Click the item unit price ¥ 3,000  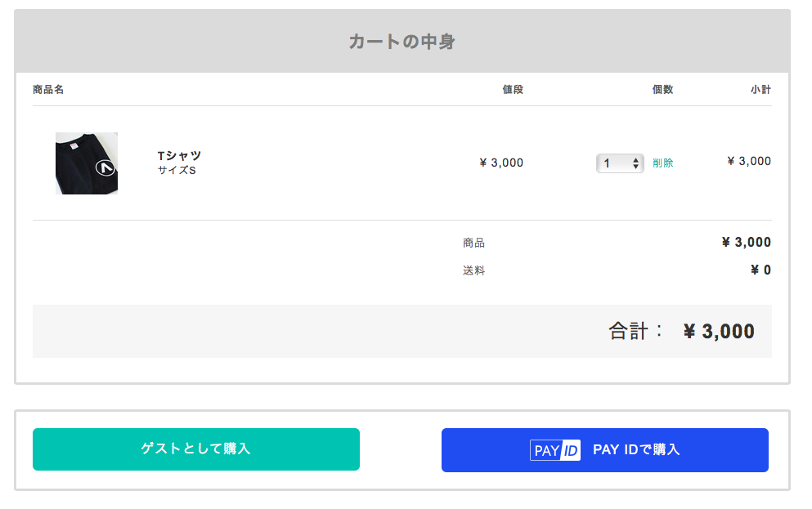point(501,163)
